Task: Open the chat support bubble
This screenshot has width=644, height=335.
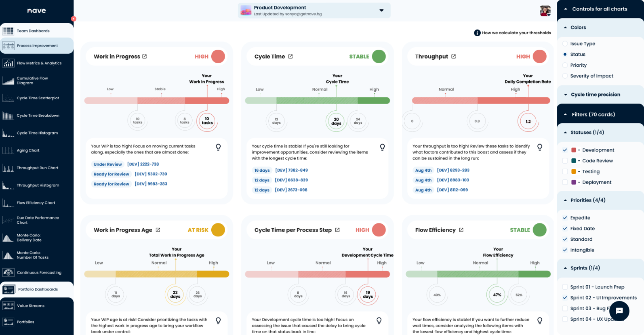Action: click(619, 311)
